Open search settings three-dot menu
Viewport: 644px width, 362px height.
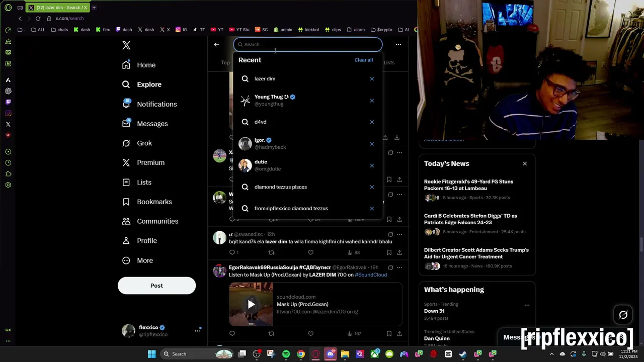pyautogui.click(x=398, y=44)
